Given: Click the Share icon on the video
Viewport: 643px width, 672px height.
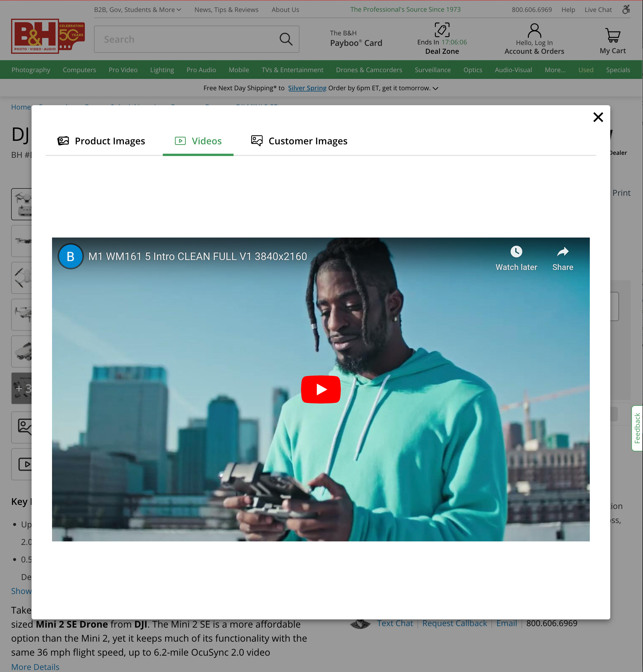Looking at the screenshot, I should (562, 251).
